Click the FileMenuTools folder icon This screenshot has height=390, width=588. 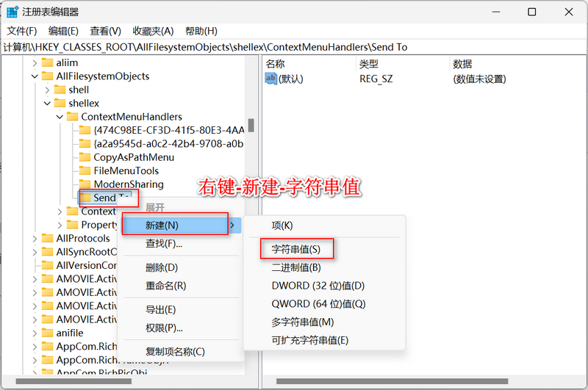(85, 170)
